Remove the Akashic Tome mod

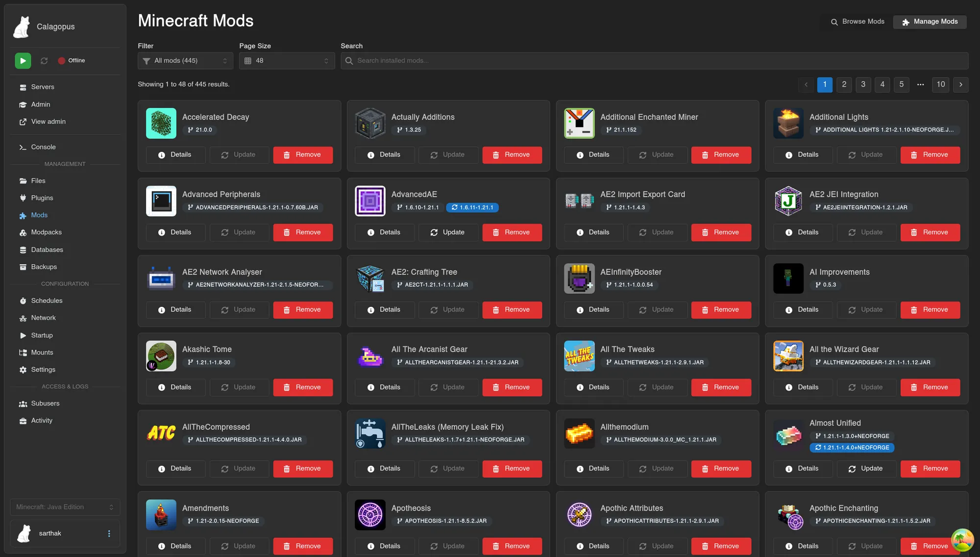tap(303, 387)
